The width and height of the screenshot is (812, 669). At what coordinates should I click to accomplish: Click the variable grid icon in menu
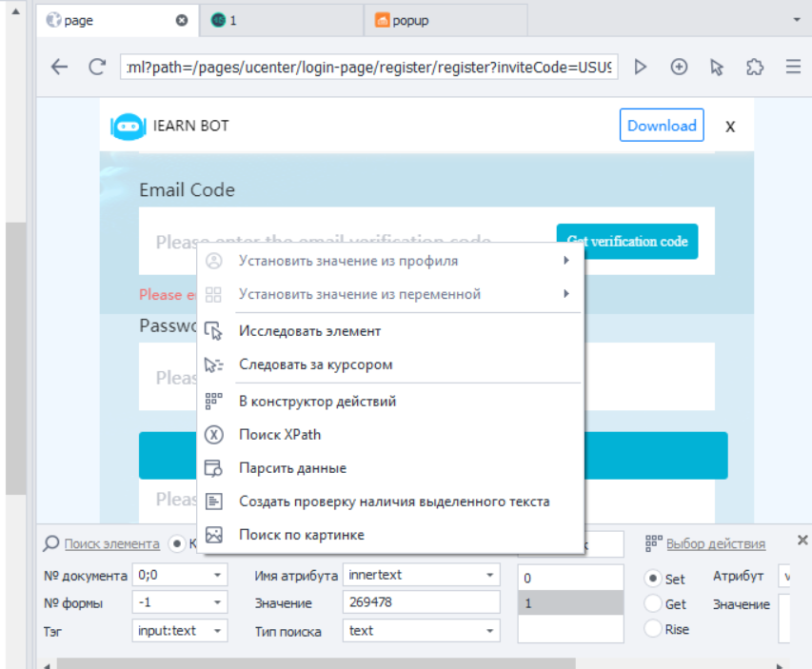213,294
